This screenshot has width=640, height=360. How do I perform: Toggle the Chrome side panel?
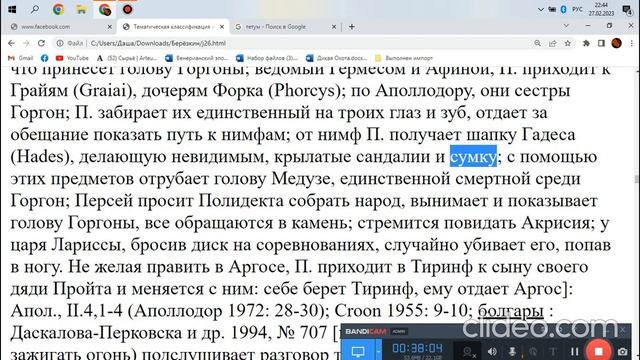coord(601,43)
